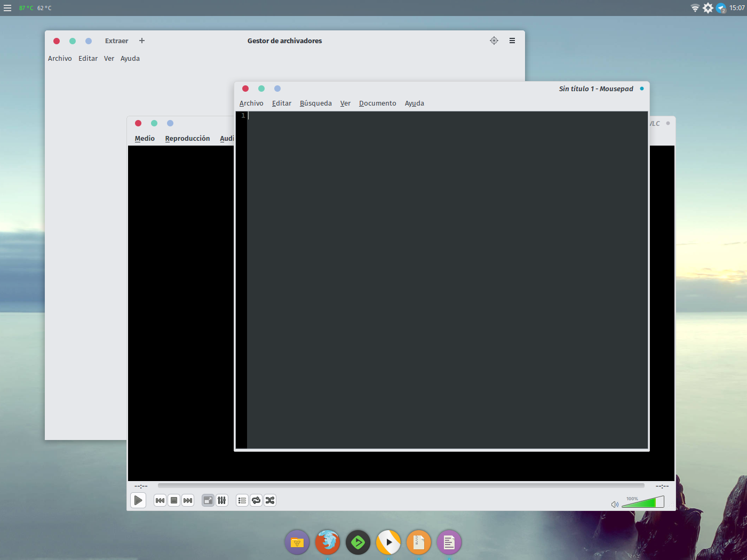Click the green button in Gestor de archivadores
The height and width of the screenshot is (560, 747).
tap(73, 41)
